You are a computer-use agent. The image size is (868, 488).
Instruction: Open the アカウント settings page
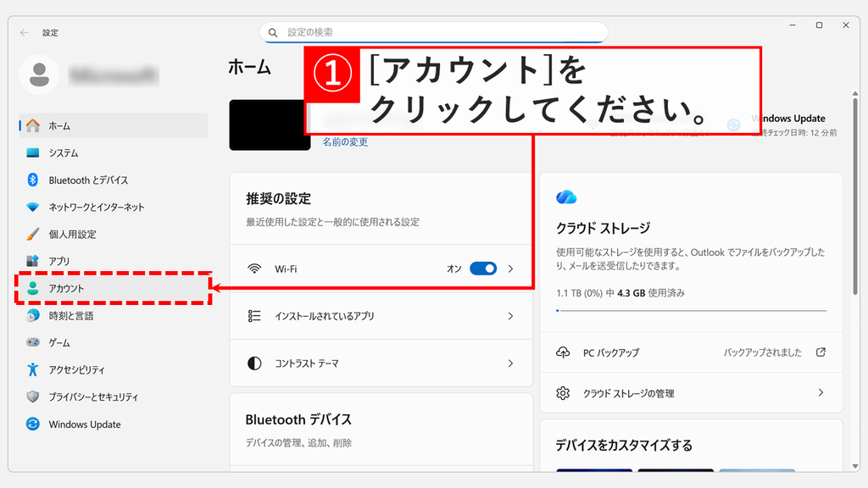(x=114, y=288)
